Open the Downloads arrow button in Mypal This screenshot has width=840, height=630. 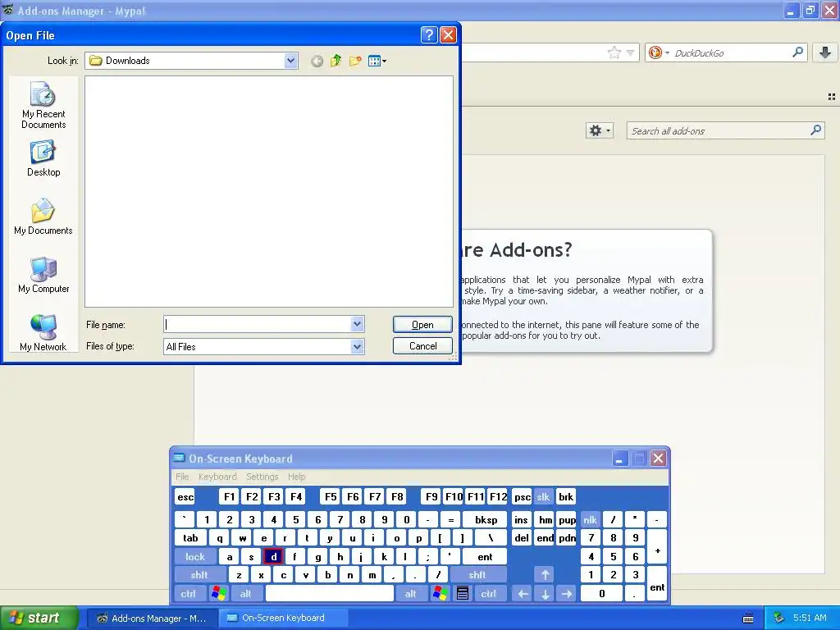825,52
